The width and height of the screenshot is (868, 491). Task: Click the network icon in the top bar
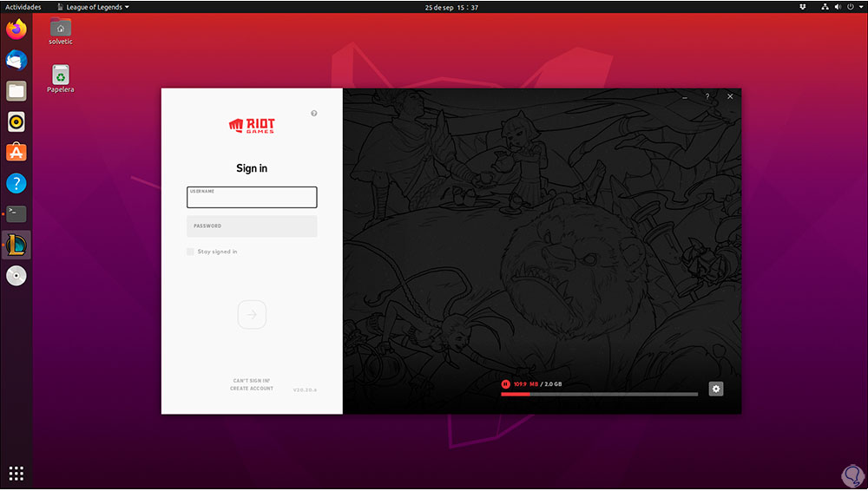825,7
